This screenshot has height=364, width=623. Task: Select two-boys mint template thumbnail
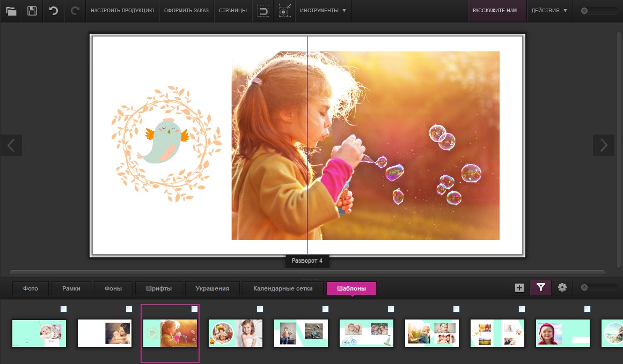(301, 333)
